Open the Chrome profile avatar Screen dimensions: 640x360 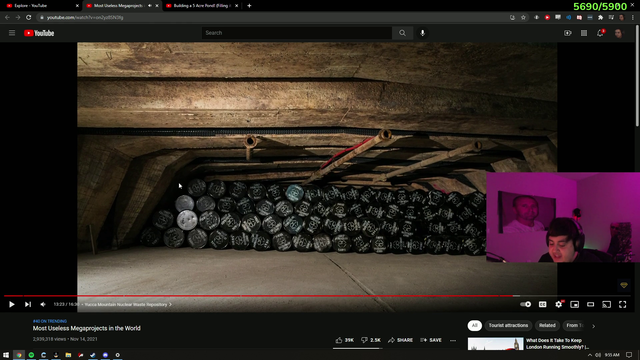coord(622,18)
